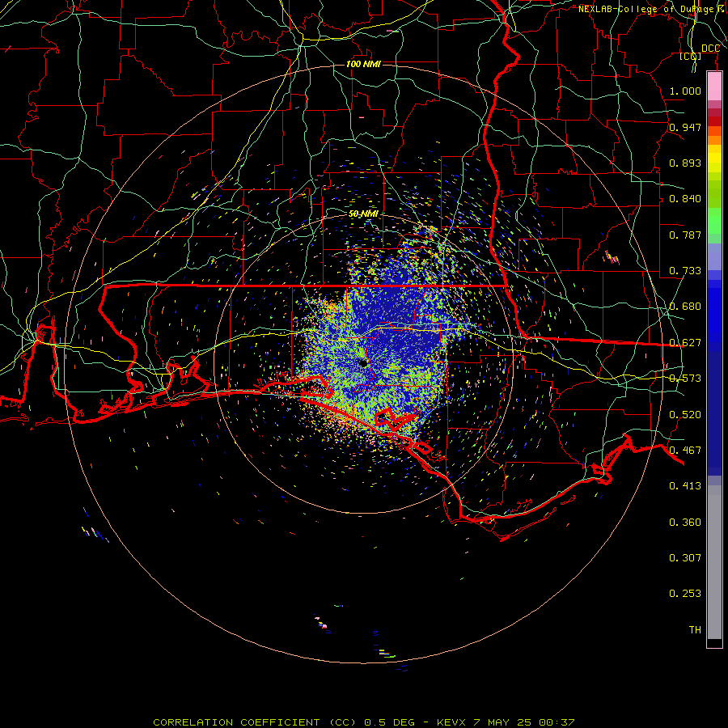
Task: Click the black radar site dot at center
Action: point(363,362)
